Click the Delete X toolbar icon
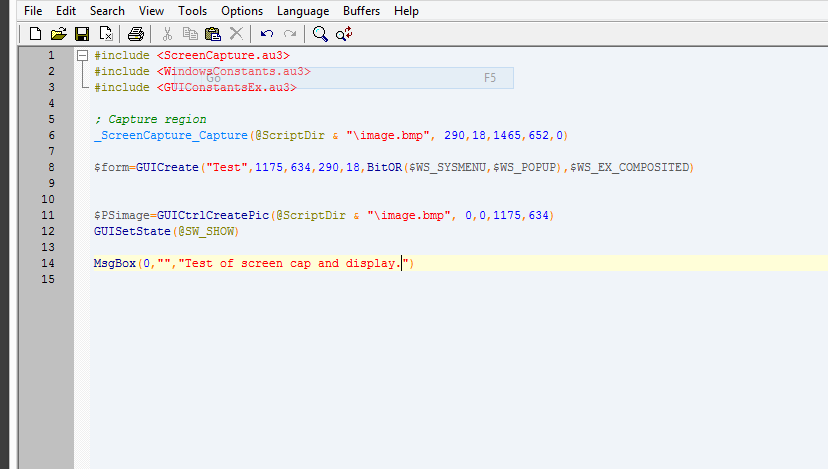The height and width of the screenshot is (469, 828). tap(236, 34)
